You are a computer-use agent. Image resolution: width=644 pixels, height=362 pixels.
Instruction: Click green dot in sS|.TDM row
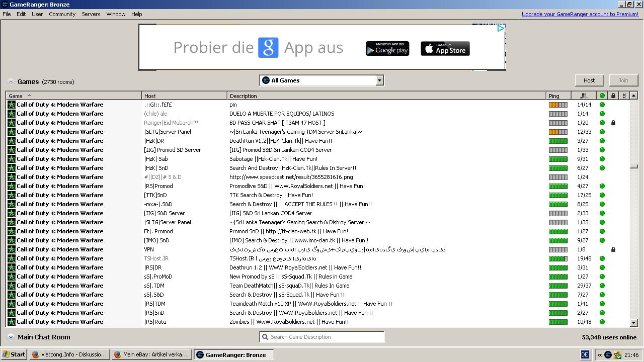click(x=602, y=286)
